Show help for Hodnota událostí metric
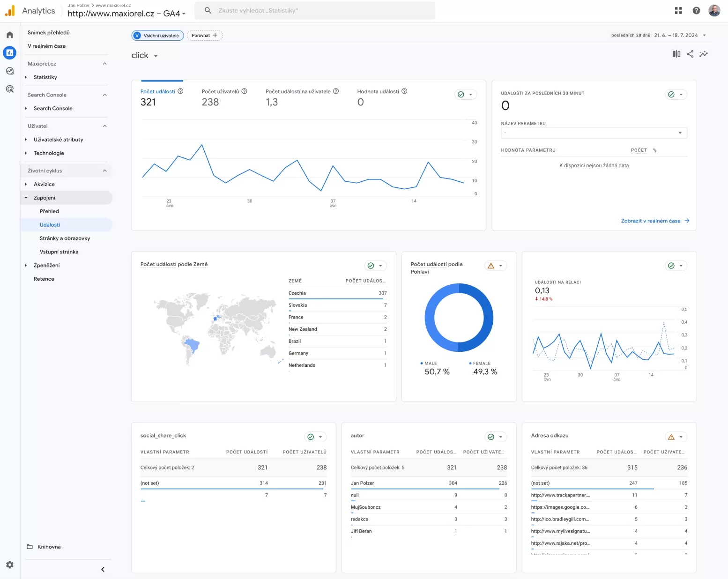Viewport: 728px width, 579px height. point(404,91)
